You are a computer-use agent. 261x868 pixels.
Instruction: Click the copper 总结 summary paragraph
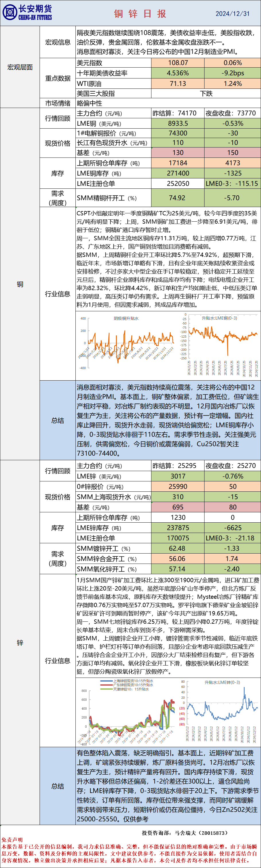point(168,420)
